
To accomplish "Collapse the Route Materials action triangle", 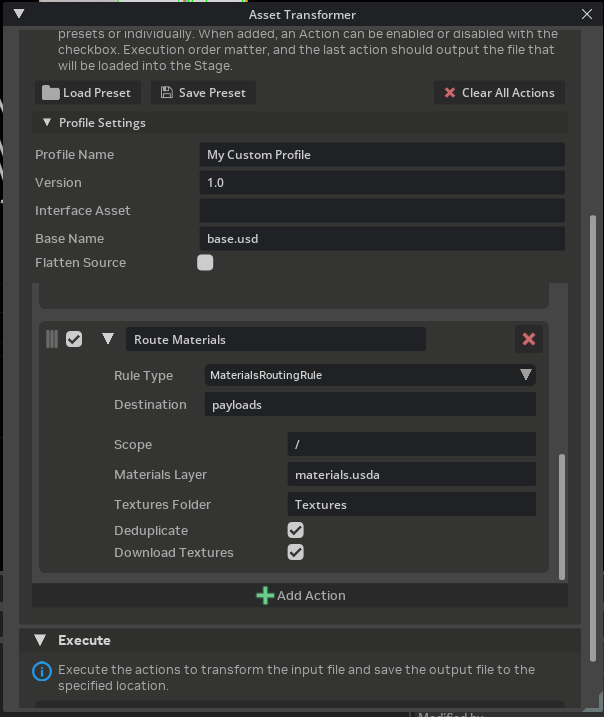I will [x=108, y=339].
